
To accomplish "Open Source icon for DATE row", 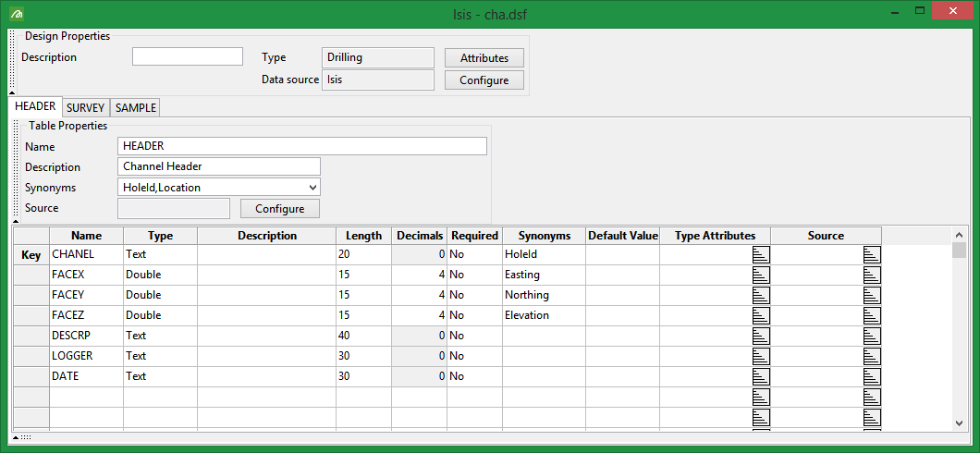I will (x=872, y=376).
